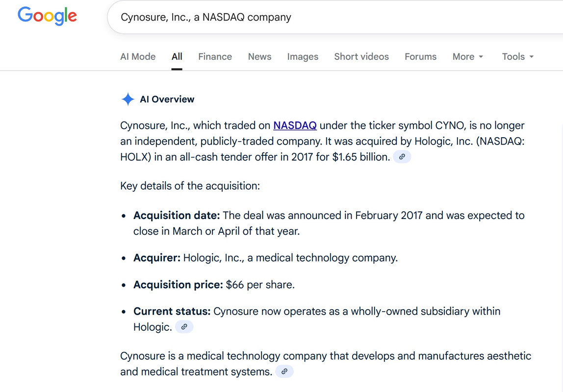Open the Tools dropdown
563x392 pixels.
pos(518,56)
